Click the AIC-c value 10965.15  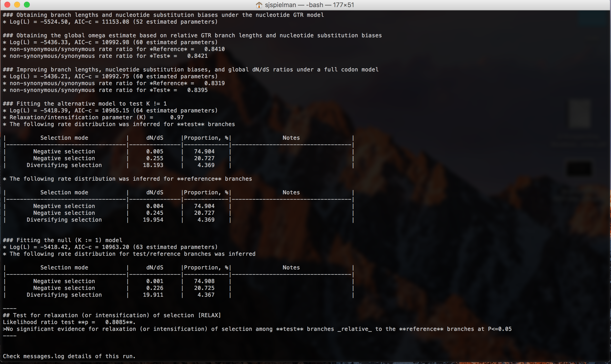click(115, 110)
